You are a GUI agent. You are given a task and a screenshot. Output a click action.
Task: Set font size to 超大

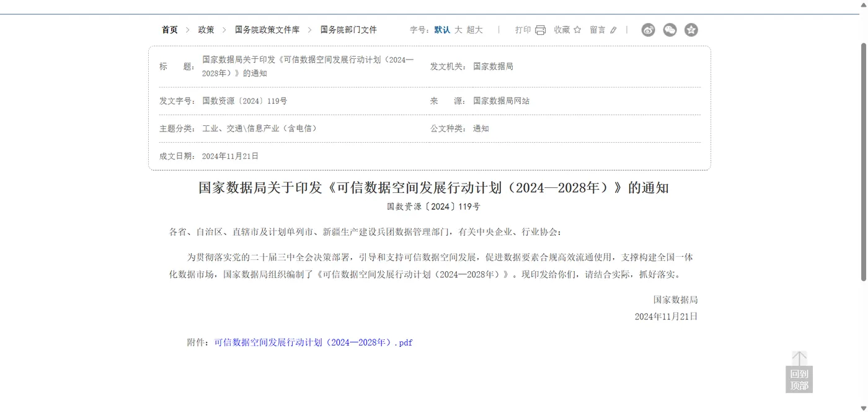pyautogui.click(x=474, y=30)
